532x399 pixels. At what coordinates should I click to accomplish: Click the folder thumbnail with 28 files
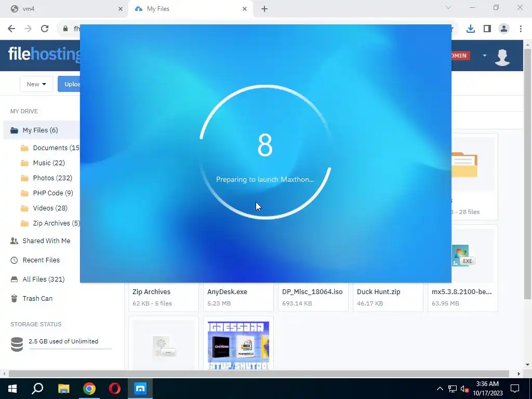click(464, 165)
